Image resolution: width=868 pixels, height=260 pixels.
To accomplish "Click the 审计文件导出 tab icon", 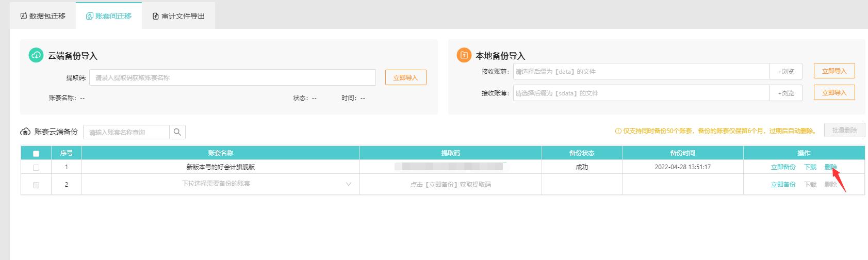I will click(155, 16).
